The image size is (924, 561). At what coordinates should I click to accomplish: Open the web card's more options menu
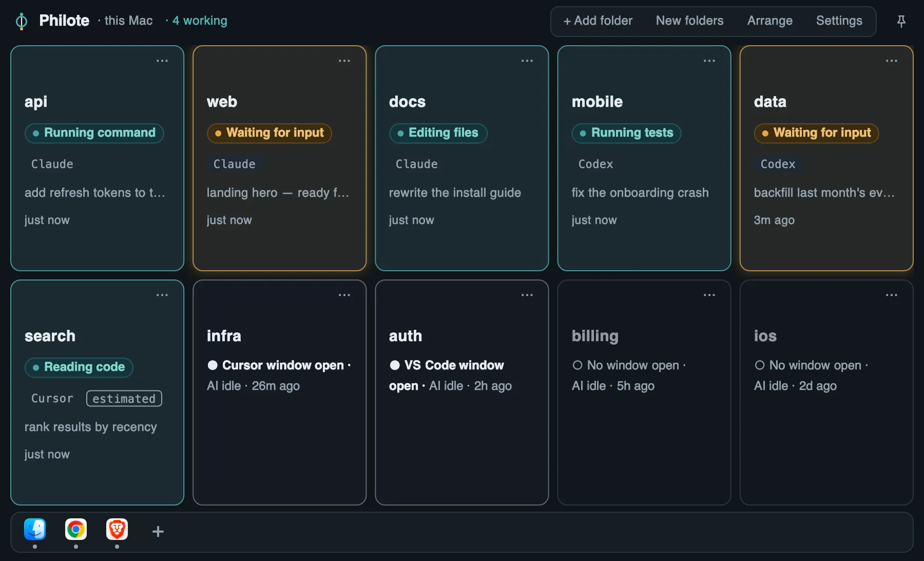click(344, 61)
